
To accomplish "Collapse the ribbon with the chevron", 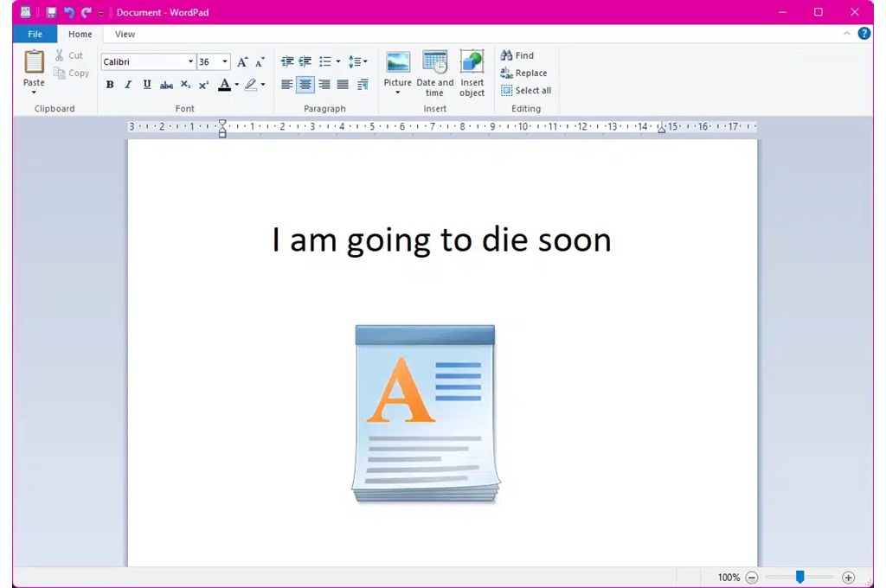I will pyautogui.click(x=846, y=34).
